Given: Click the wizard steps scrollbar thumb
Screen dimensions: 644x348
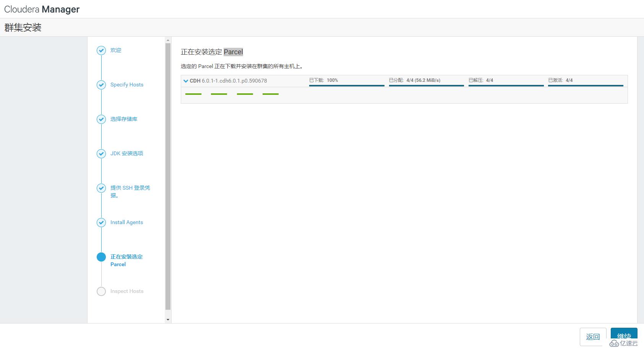Looking at the screenshot, I should pos(168,176).
